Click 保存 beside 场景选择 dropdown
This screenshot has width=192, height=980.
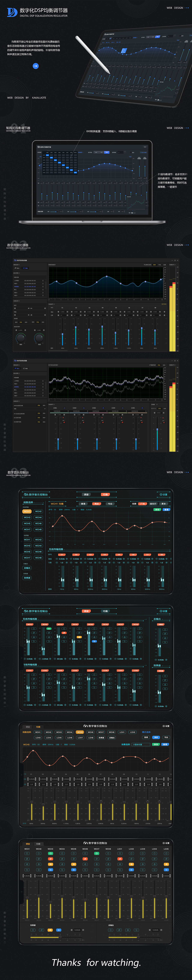tap(156, 744)
